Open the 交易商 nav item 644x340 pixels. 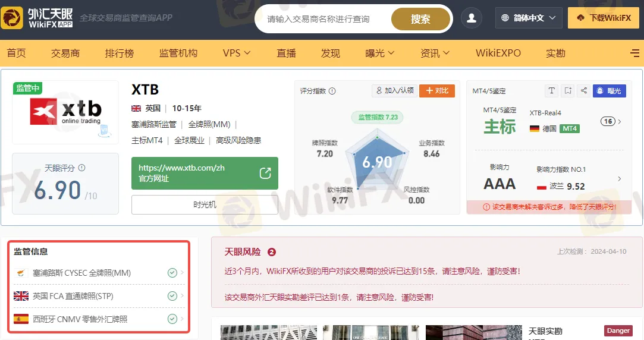(x=65, y=53)
